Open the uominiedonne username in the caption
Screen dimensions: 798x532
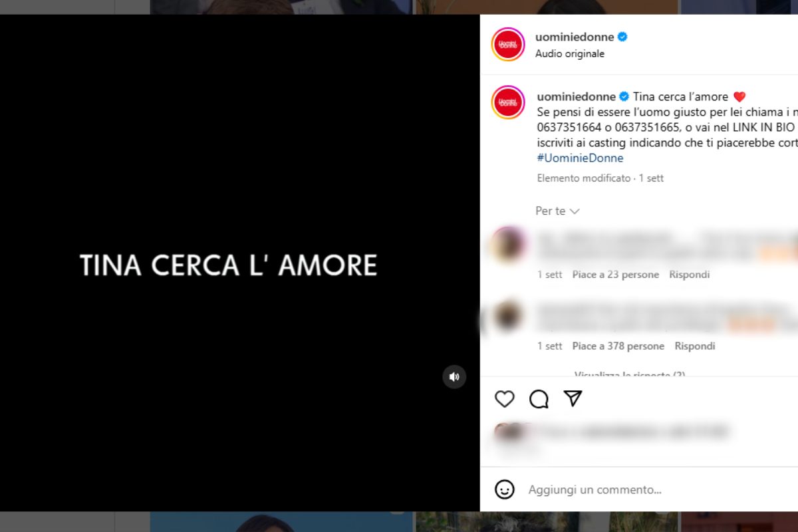[x=576, y=96]
